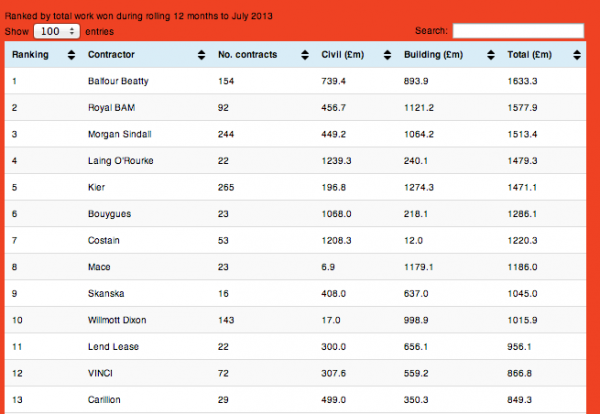The height and width of the screenshot is (414, 600).
Task: Click total value 1286.1 for Bouygues
Action: pyautogui.click(x=522, y=214)
